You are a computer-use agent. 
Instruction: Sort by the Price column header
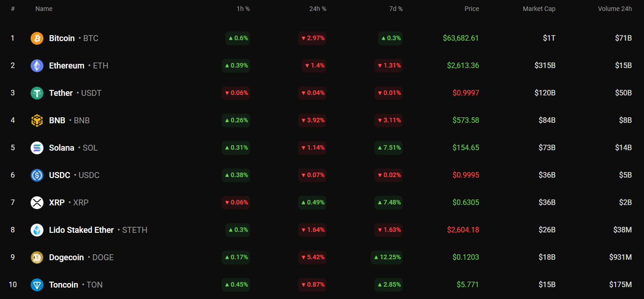point(472,9)
